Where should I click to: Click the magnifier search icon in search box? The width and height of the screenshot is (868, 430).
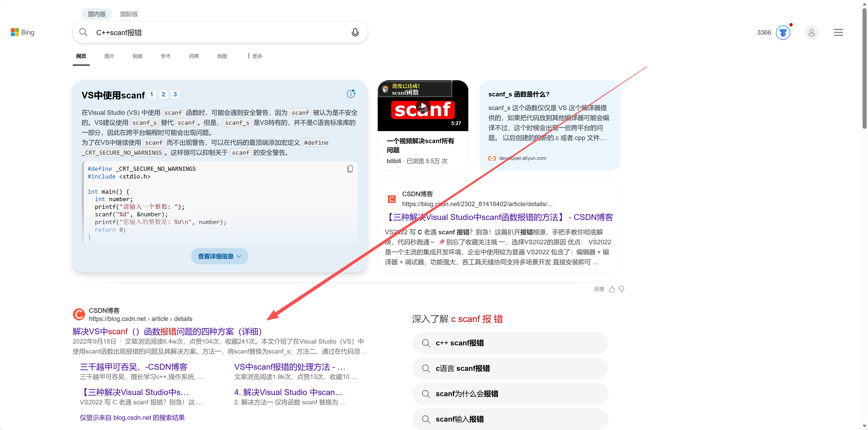83,32
